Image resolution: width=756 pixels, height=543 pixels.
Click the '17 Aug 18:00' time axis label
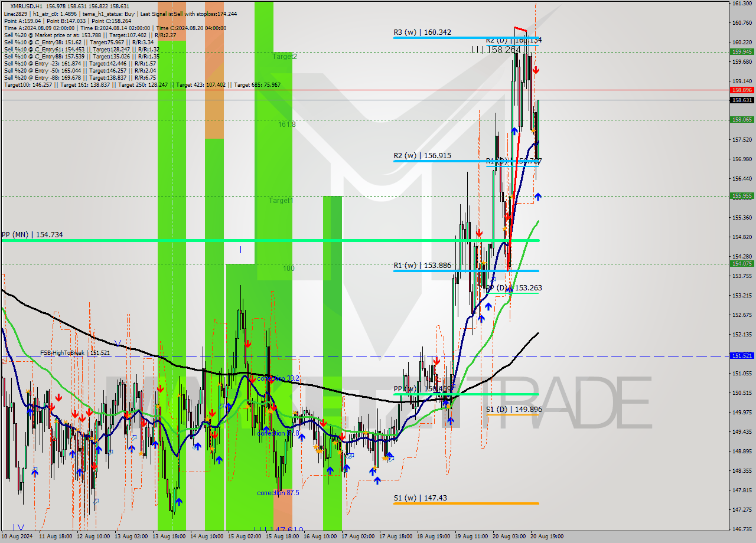pyautogui.click(x=396, y=537)
